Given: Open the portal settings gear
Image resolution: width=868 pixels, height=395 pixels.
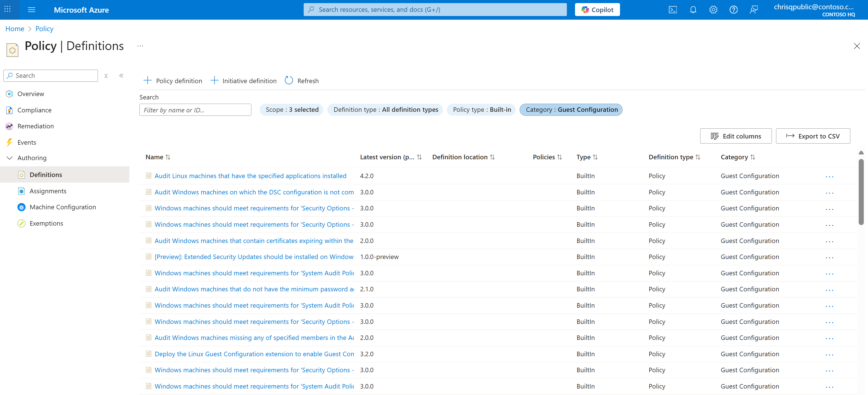Looking at the screenshot, I should tap(713, 10).
